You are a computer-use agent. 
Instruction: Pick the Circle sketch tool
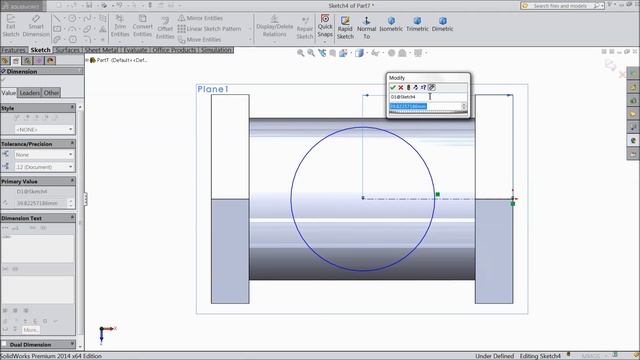72,18
